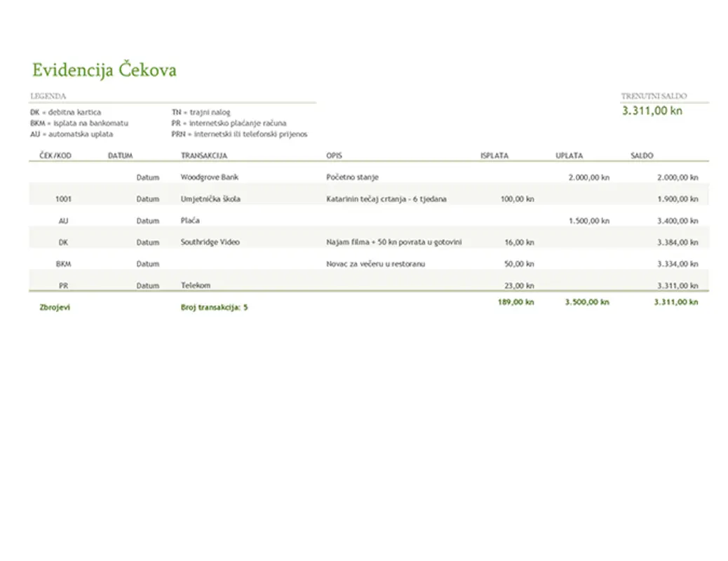Click the Broj transakcija: 5 summary cell
The height and width of the screenshot is (561, 728).
pos(214,307)
